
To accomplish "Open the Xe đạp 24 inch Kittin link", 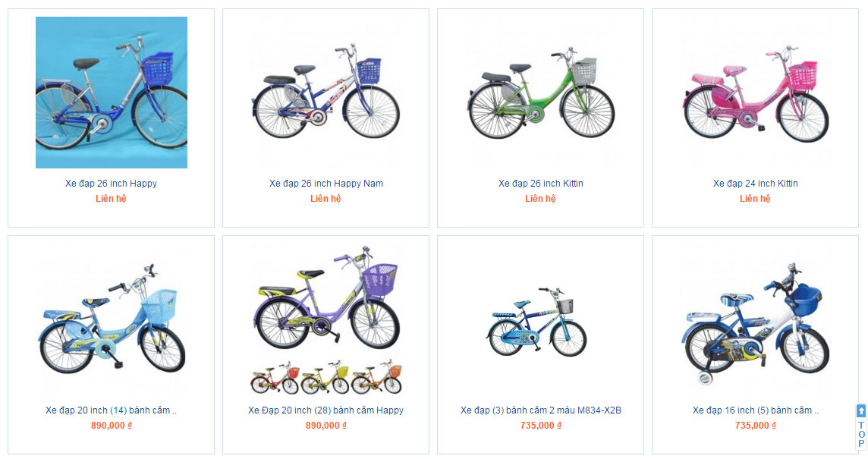I will [756, 184].
